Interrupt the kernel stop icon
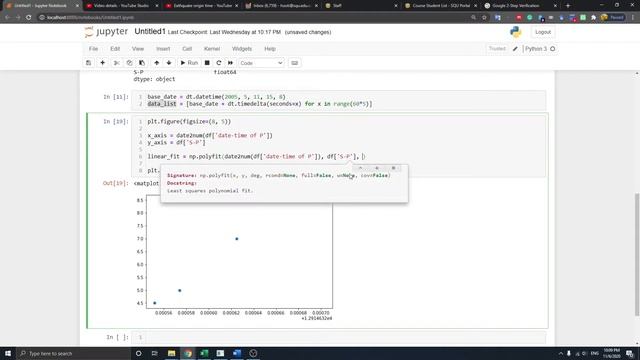This screenshot has height=360, width=640. (207, 63)
